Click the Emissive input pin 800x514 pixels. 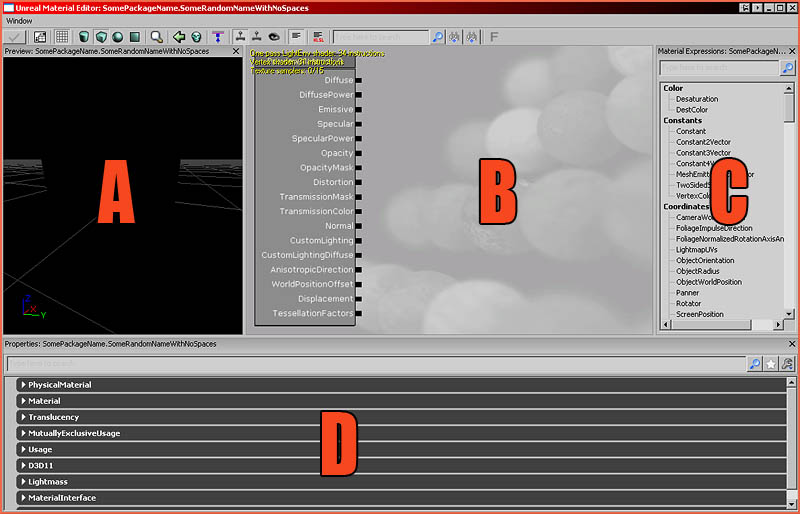tap(359, 109)
